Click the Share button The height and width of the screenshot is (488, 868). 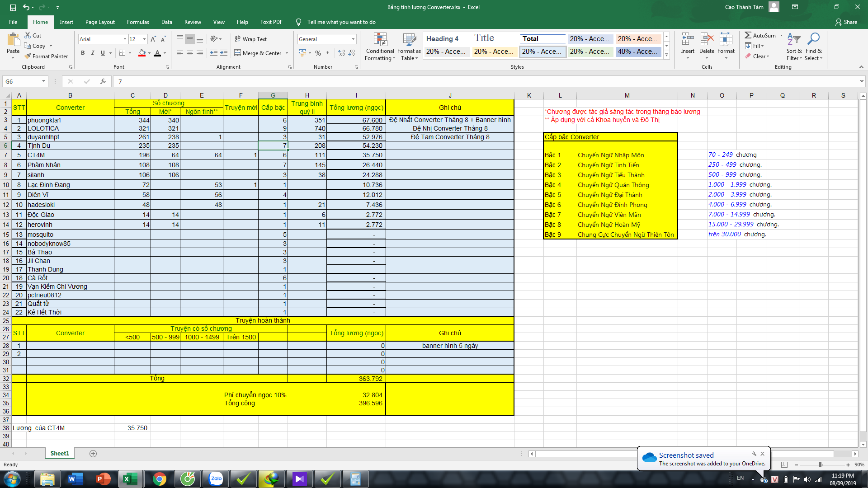846,22
